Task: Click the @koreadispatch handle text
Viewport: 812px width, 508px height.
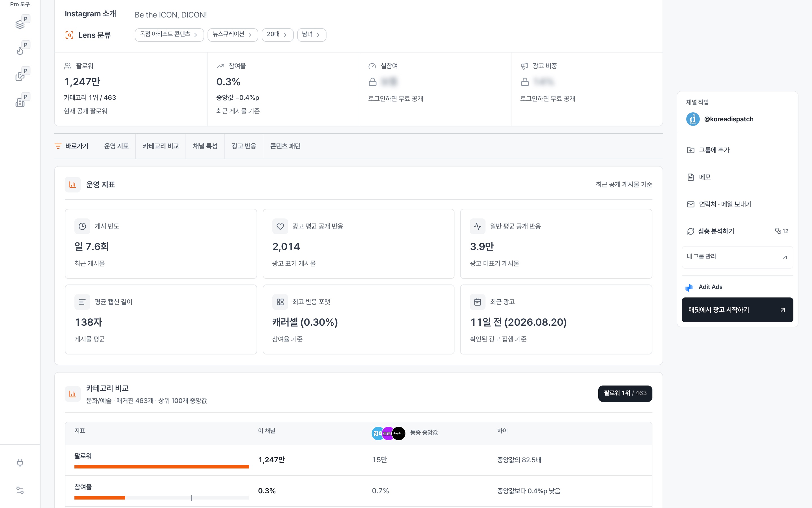Action: 729,119
